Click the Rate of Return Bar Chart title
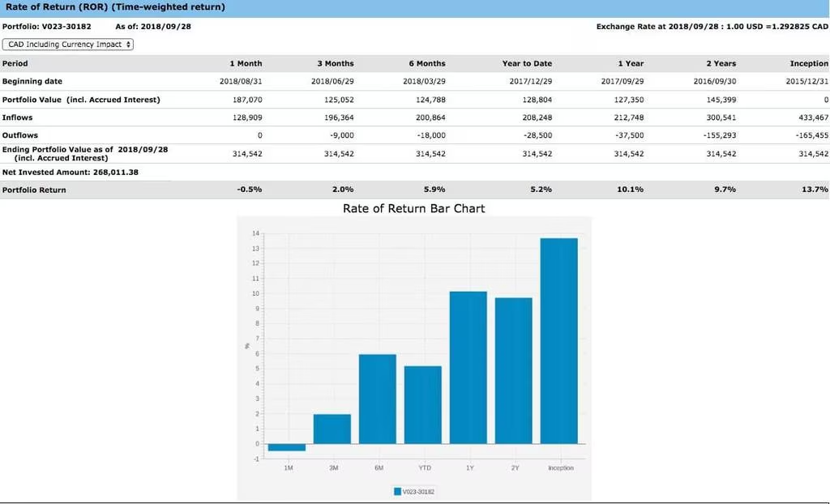 click(x=413, y=208)
